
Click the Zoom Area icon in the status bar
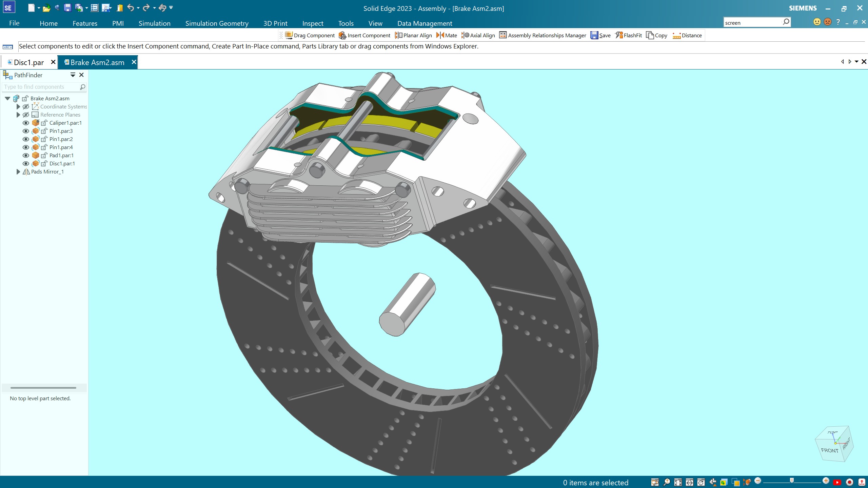(655, 482)
